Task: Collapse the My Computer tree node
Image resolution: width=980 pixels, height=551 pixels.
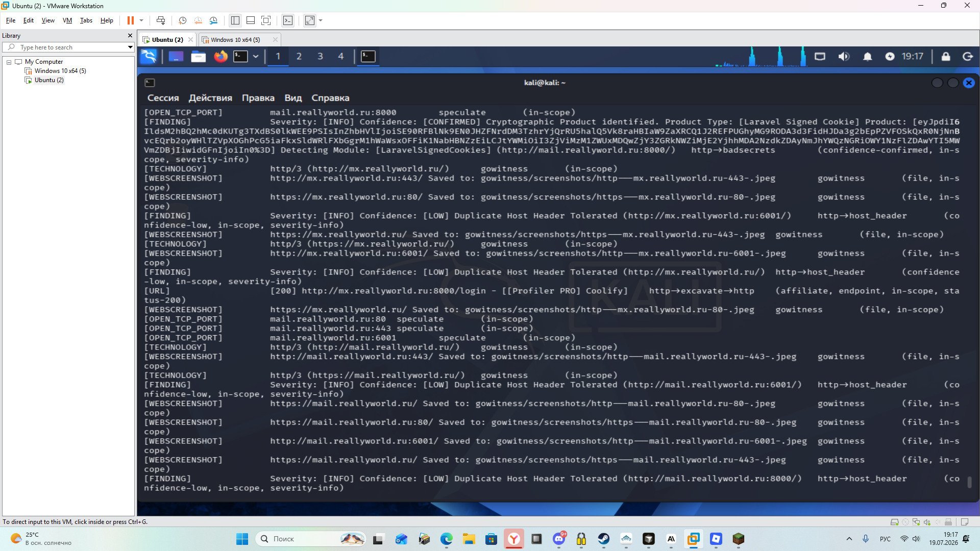Action: tap(9, 62)
